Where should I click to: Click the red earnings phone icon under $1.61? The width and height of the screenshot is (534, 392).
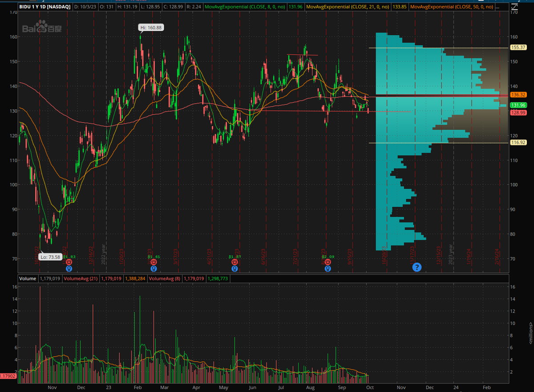(154, 263)
